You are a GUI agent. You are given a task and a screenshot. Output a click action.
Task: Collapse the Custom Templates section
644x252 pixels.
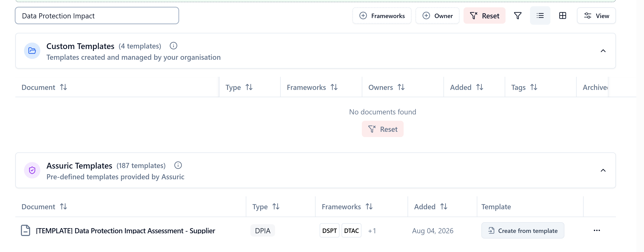(x=603, y=51)
